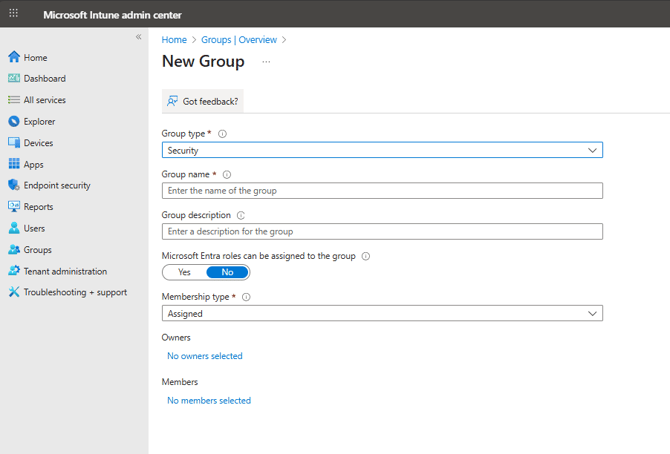Click the Group type info icon
This screenshot has width=670, height=454.
[222, 134]
